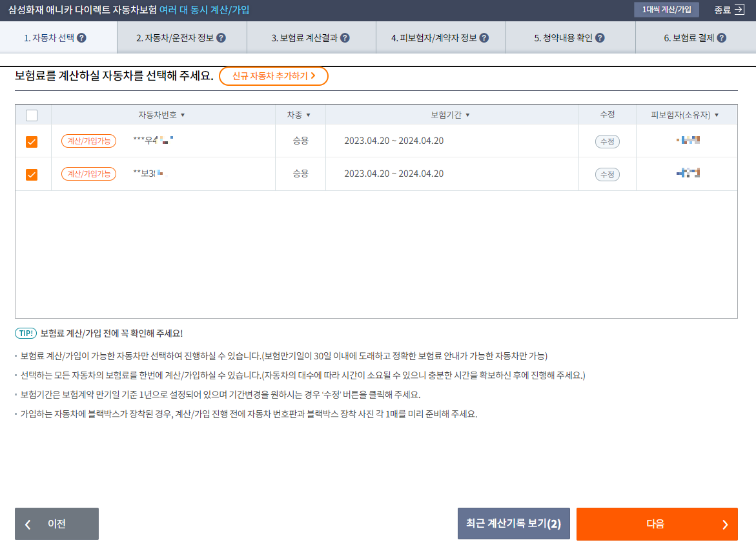
Task: Click the orange 다음 button
Action: pyautogui.click(x=657, y=524)
